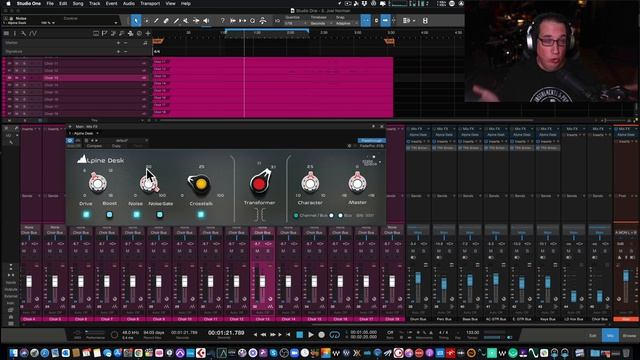
Task: Select the Listen speaker tool
Action: [206, 20]
